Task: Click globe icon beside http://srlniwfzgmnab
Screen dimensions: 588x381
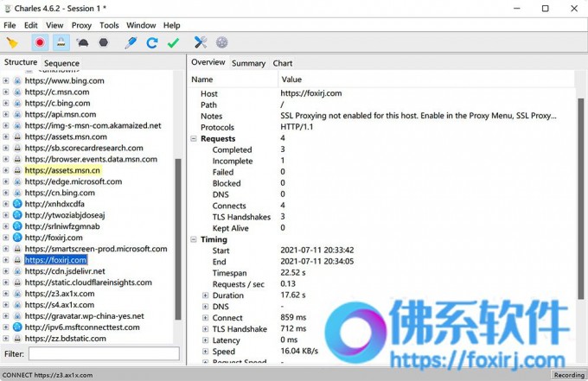Action: coord(17,225)
